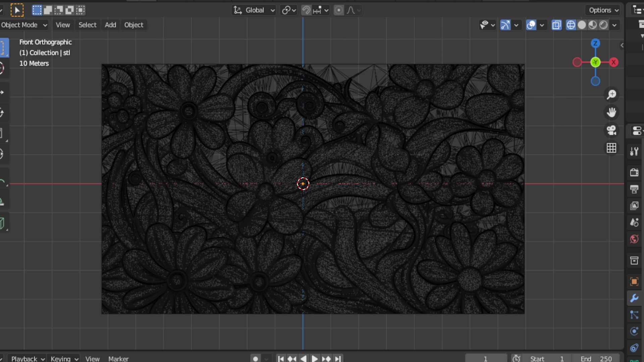Open the Render properties camera tab

tap(634, 173)
